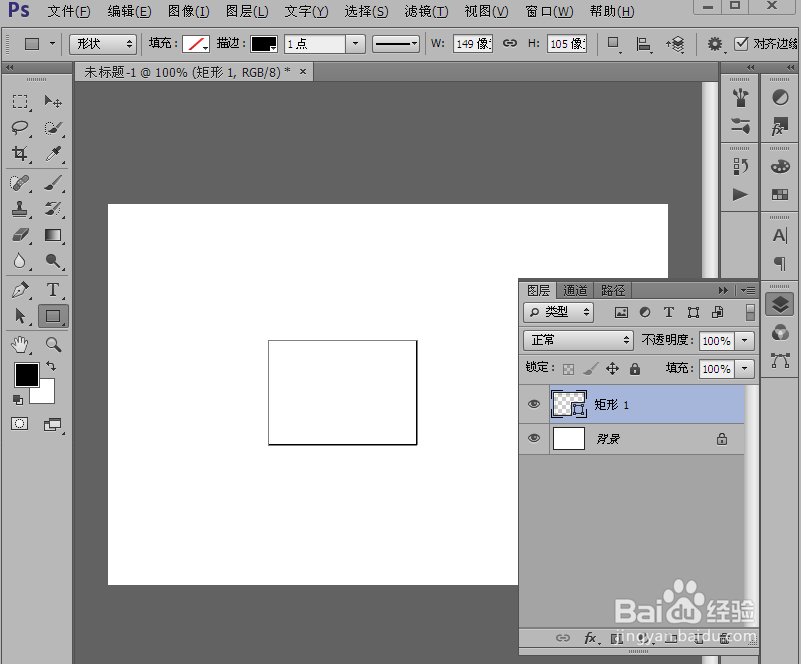Toggle lock all padlock
The height and width of the screenshot is (664, 801).
[634, 368]
